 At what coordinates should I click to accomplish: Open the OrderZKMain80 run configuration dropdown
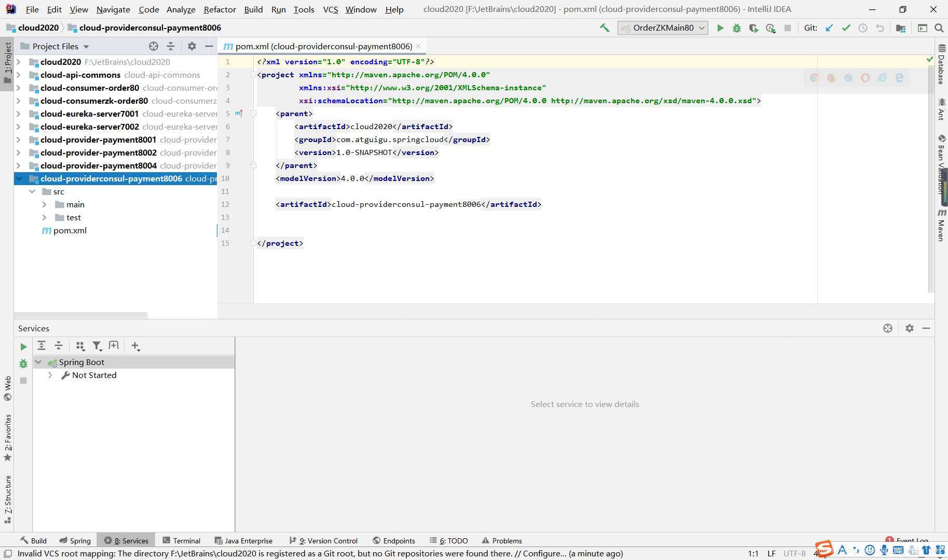pyautogui.click(x=663, y=28)
